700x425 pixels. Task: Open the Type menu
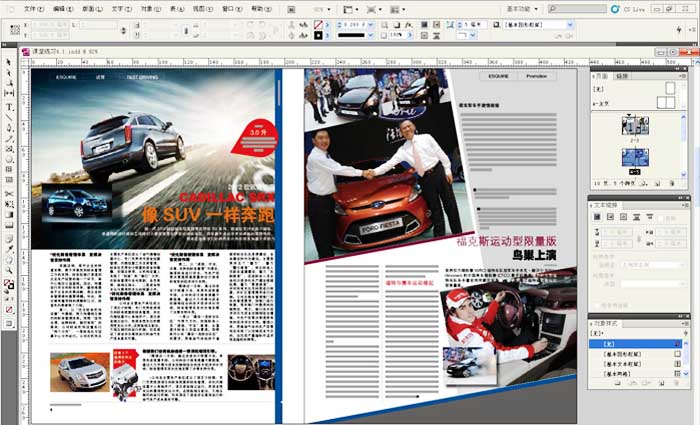tap(121, 9)
